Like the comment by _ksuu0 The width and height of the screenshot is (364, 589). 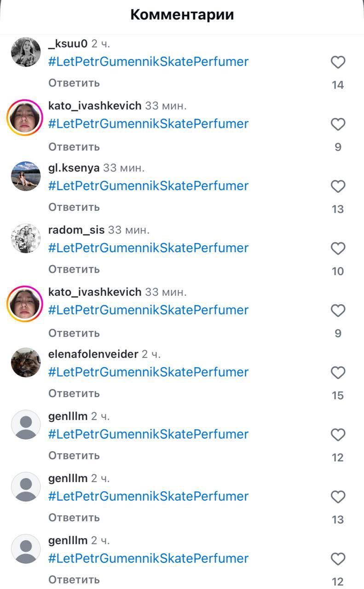click(338, 63)
